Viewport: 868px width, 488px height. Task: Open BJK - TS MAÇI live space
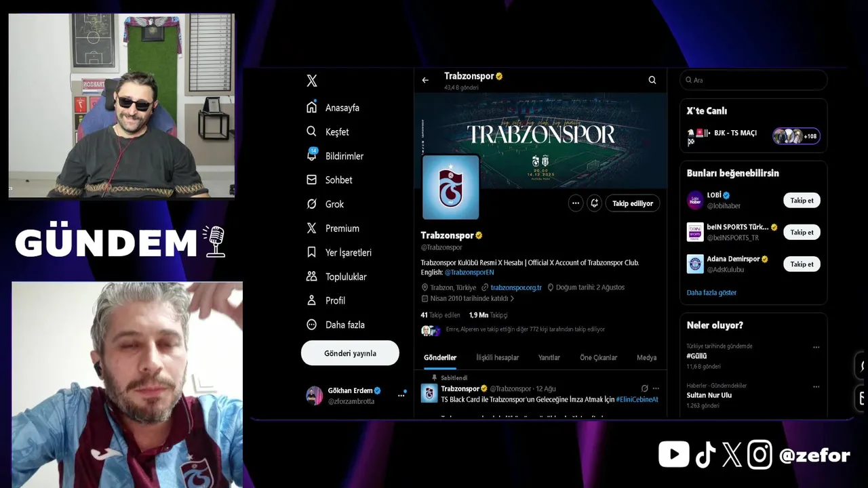coord(734,134)
